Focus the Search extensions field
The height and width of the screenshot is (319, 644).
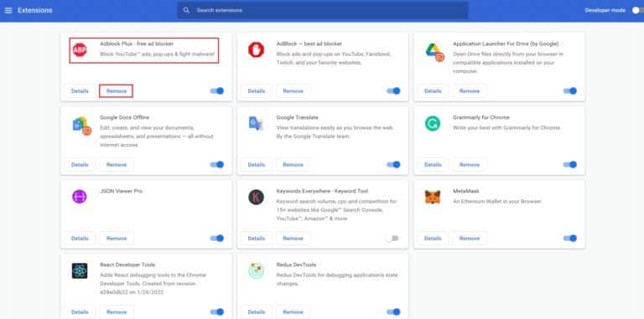pos(322,10)
